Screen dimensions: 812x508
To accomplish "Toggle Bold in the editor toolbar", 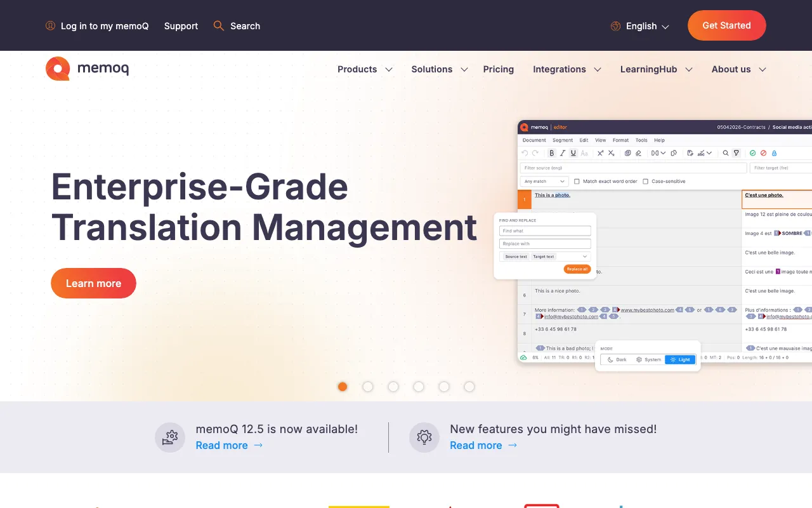I will [552, 153].
